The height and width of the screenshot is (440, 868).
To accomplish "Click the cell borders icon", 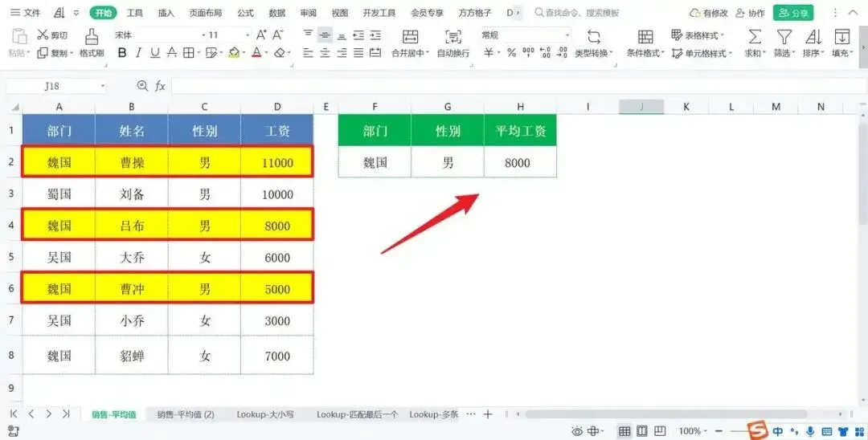I will pyautogui.click(x=188, y=52).
